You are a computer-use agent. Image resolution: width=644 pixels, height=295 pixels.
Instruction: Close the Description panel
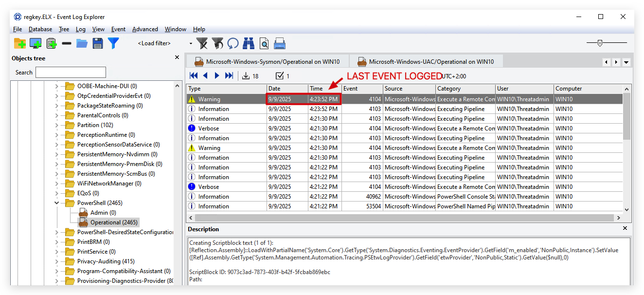pyautogui.click(x=625, y=228)
